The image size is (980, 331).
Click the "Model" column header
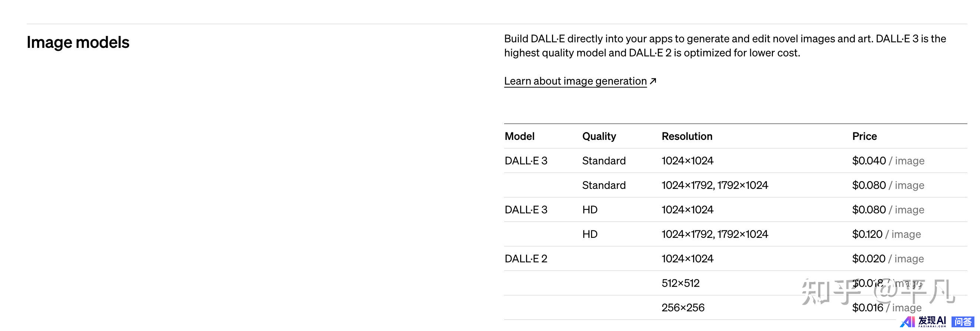(519, 136)
